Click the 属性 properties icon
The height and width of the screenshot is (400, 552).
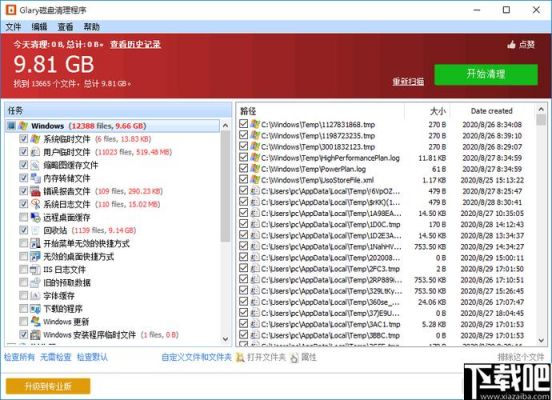click(x=294, y=358)
